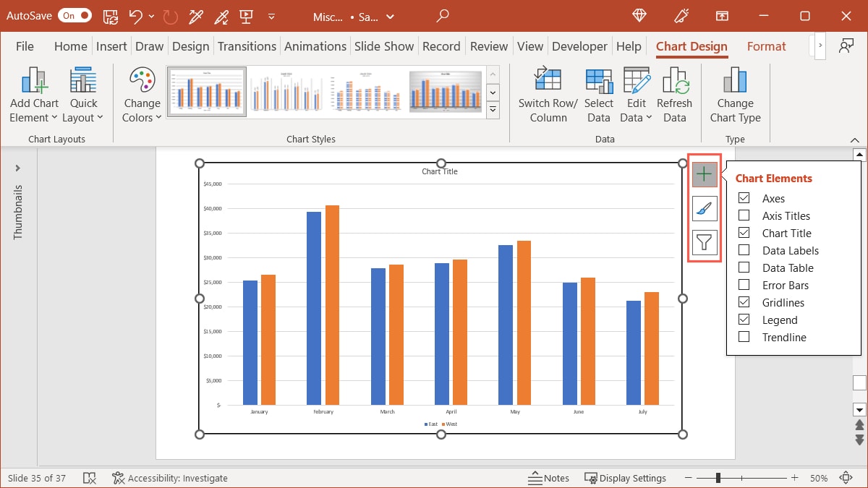The width and height of the screenshot is (868, 488).
Task: Open Change Chart Type
Action: [x=735, y=93]
